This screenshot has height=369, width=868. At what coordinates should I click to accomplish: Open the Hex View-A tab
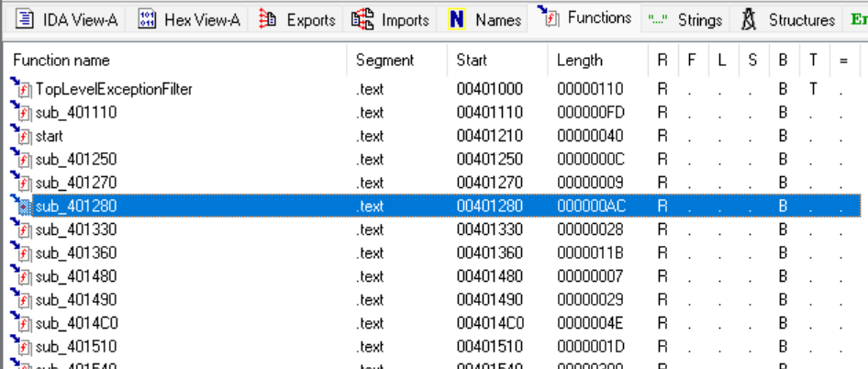tap(189, 20)
